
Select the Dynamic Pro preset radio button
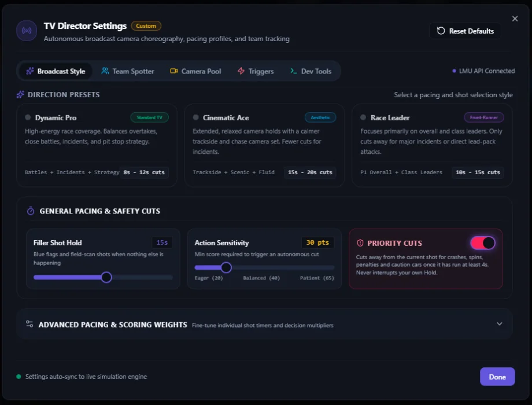28,117
